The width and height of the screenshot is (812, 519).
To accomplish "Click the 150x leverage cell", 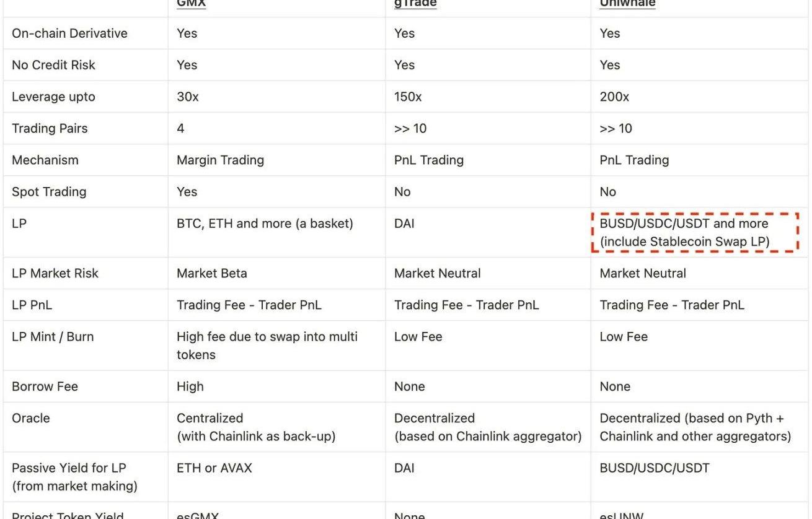I will click(x=408, y=97).
